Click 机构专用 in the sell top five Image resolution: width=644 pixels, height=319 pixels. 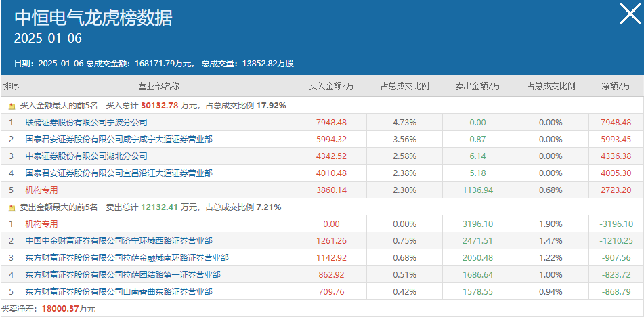click(41, 224)
